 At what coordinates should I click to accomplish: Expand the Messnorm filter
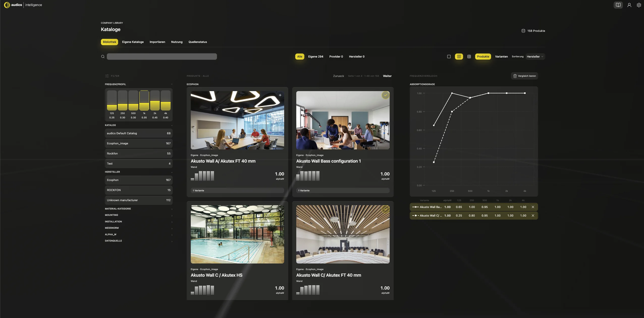coord(139,228)
